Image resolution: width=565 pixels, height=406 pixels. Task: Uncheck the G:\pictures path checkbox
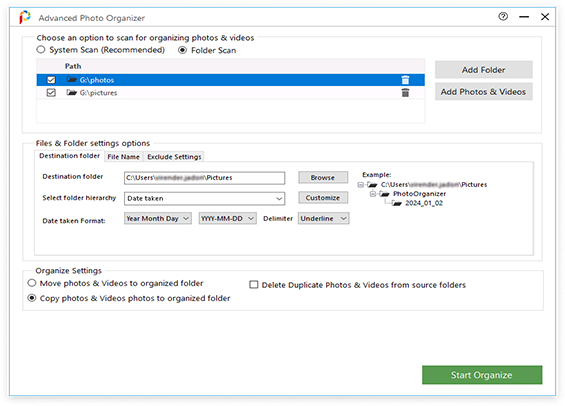click(x=51, y=93)
